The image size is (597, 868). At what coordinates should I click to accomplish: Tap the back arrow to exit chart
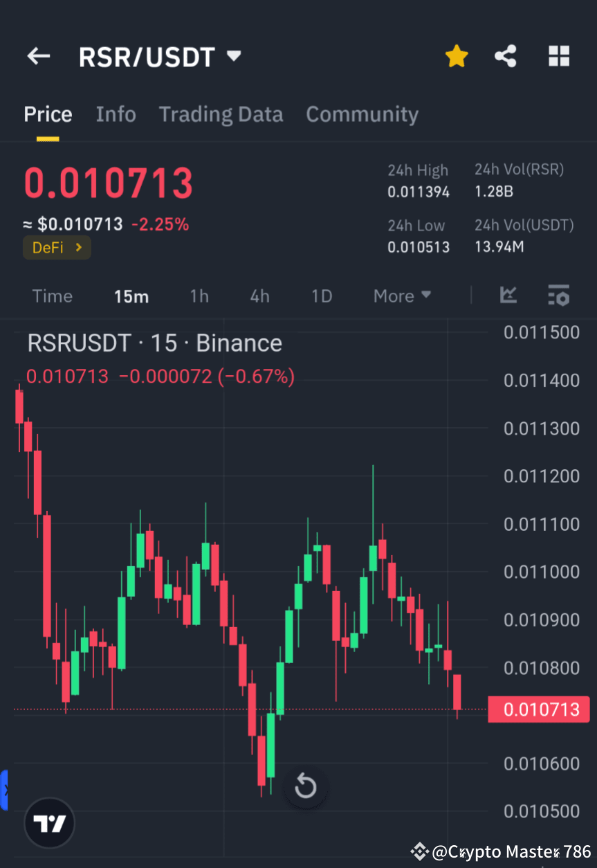pyautogui.click(x=38, y=56)
